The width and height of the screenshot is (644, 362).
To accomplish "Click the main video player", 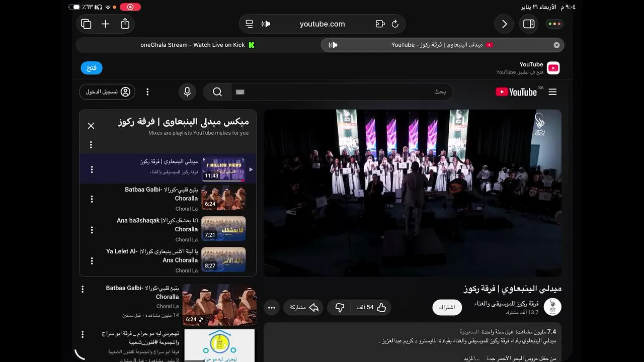I will pos(413,193).
